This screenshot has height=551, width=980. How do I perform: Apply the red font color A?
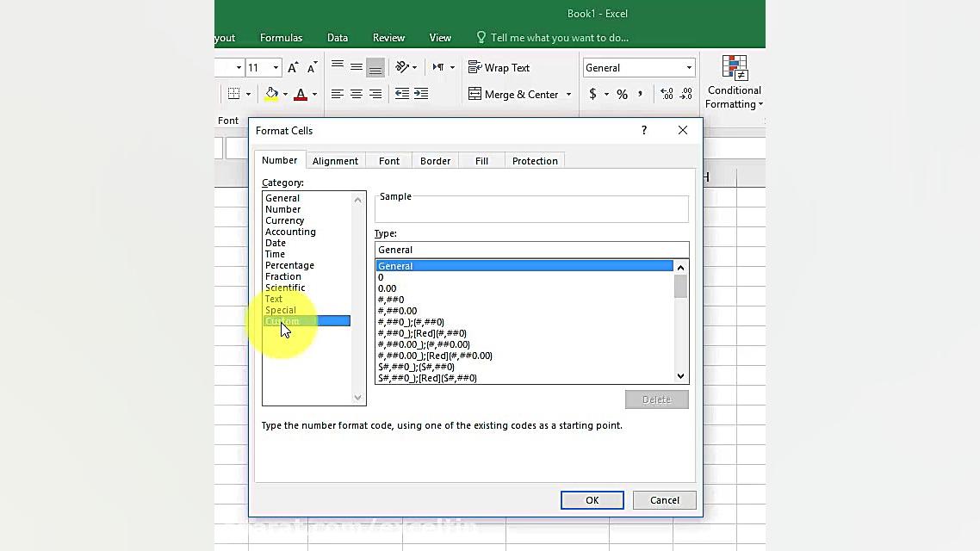(x=301, y=94)
